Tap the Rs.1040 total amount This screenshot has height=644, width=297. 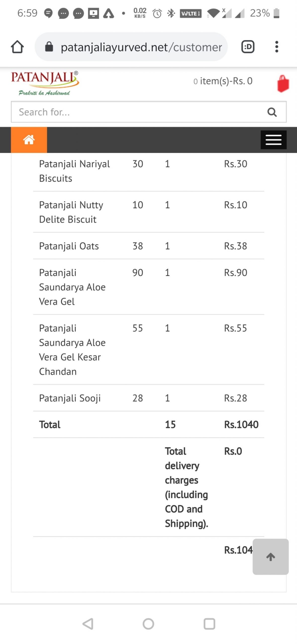click(x=241, y=425)
